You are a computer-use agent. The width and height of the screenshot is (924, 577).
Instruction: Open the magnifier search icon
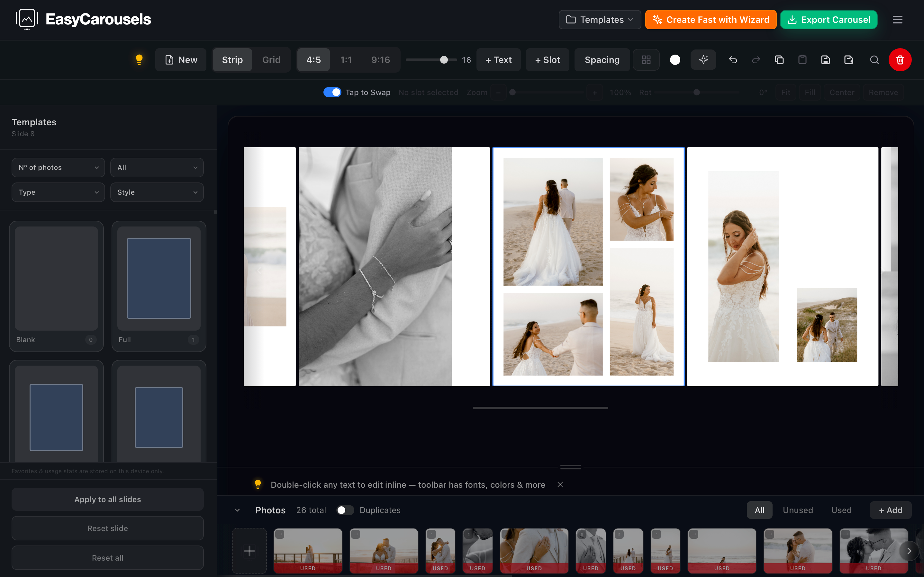[874, 60]
